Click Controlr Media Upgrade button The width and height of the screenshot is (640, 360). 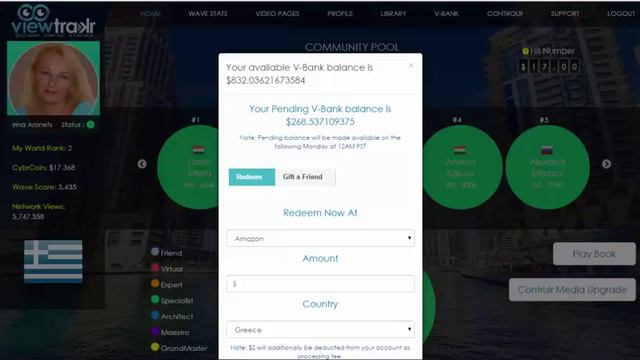(x=572, y=290)
